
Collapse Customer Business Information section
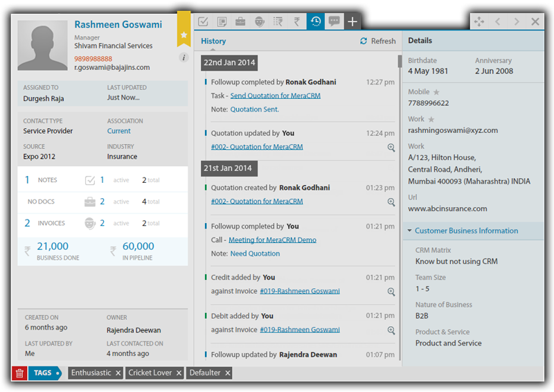(409, 231)
